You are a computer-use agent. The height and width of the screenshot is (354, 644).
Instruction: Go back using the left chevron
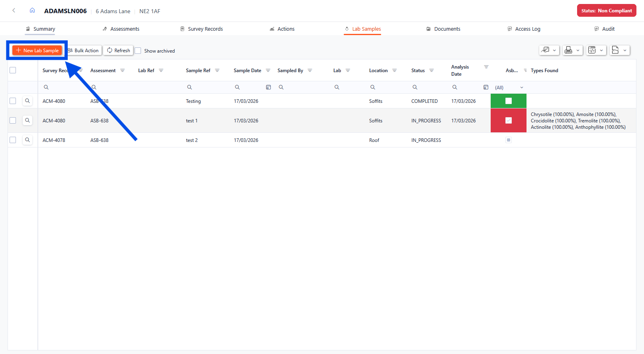pyautogui.click(x=14, y=11)
